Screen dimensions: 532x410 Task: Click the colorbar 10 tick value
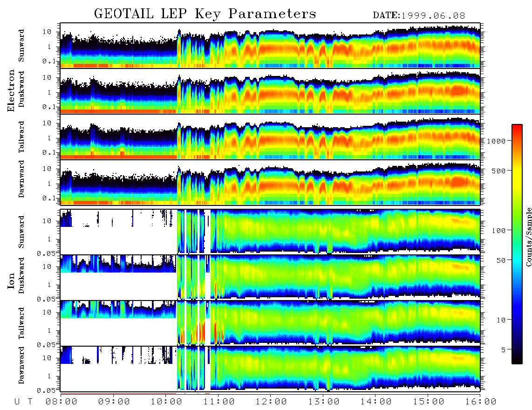(x=501, y=320)
